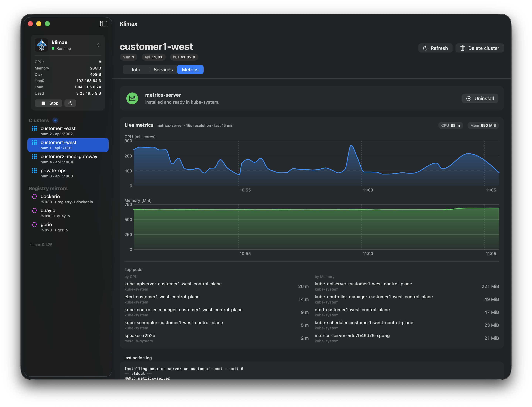This screenshot has height=407, width=532.
Task: Click the CPU millicores chart
Action: [x=316, y=164]
